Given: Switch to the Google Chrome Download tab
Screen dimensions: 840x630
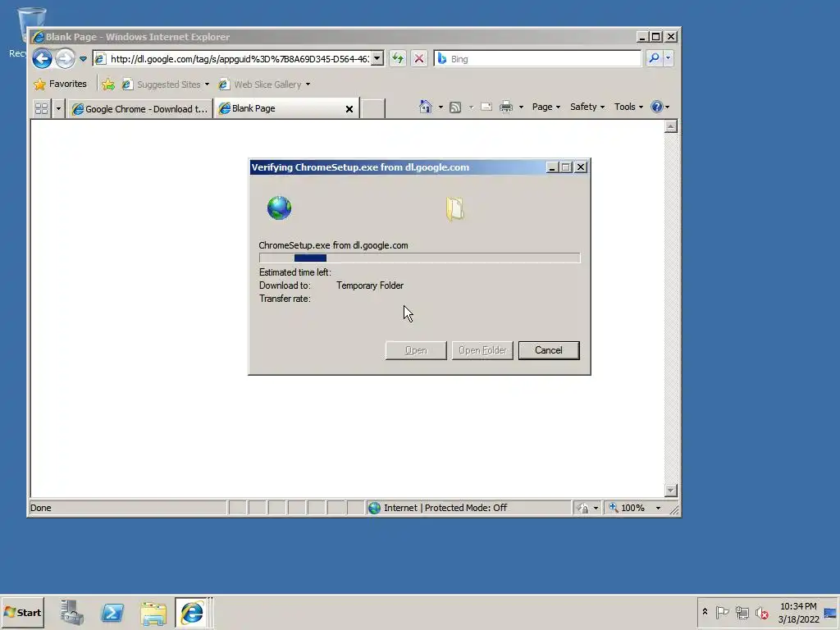Looking at the screenshot, I should pos(140,109).
